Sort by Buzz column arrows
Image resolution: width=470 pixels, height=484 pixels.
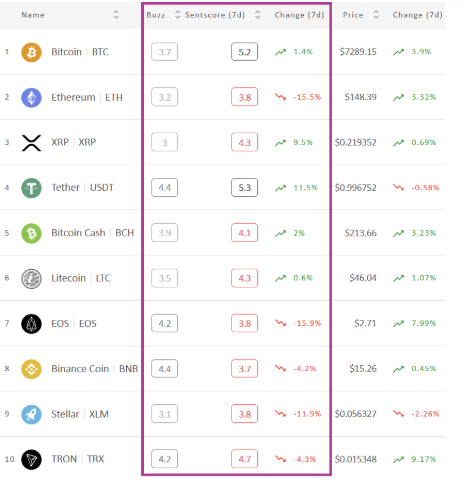tap(178, 15)
